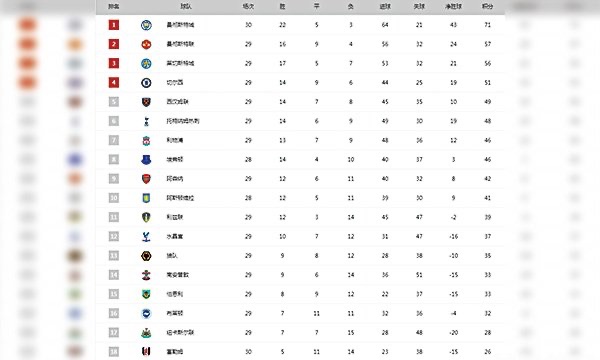Open the Leicester City team name link

pyautogui.click(x=180, y=63)
